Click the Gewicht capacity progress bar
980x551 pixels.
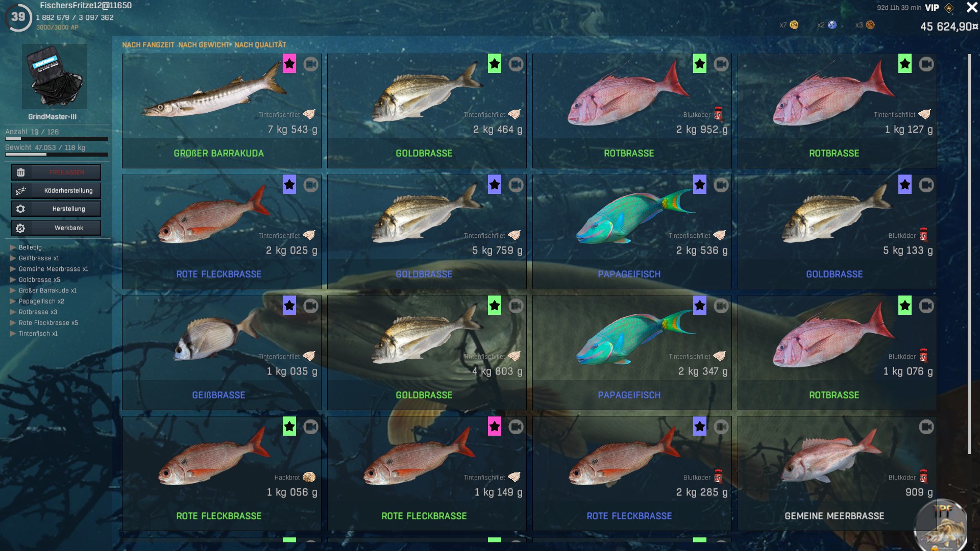(57, 155)
